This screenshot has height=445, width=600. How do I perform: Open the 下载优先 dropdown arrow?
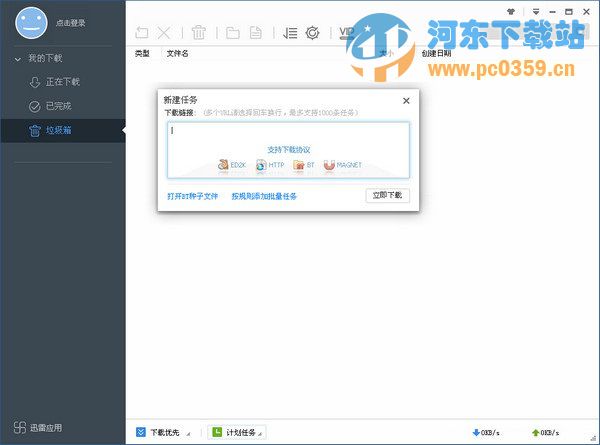188,434
